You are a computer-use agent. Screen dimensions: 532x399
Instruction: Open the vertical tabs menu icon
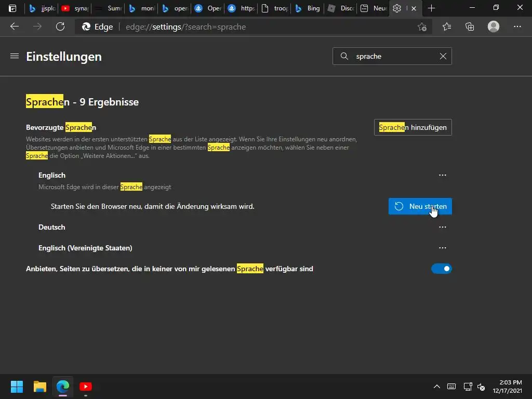click(12, 8)
